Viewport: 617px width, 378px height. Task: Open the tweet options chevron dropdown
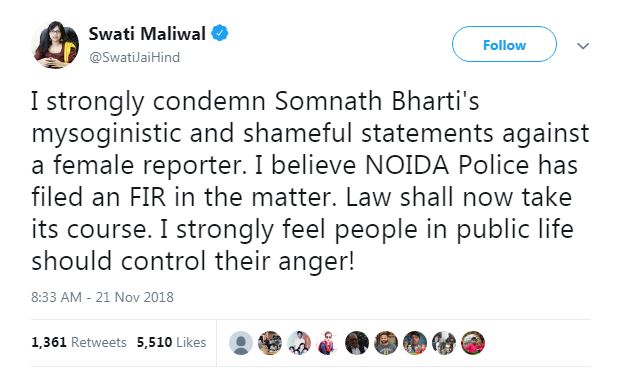click(x=583, y=46)
